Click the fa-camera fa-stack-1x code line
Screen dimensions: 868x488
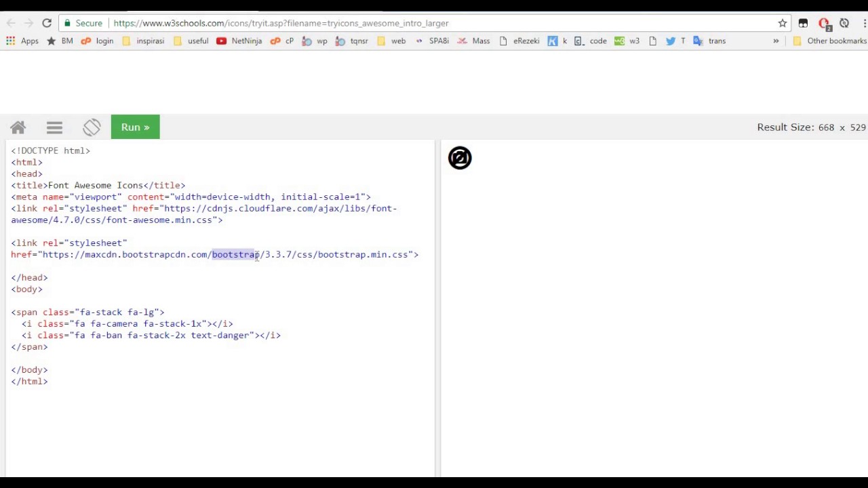pos(127,324)
